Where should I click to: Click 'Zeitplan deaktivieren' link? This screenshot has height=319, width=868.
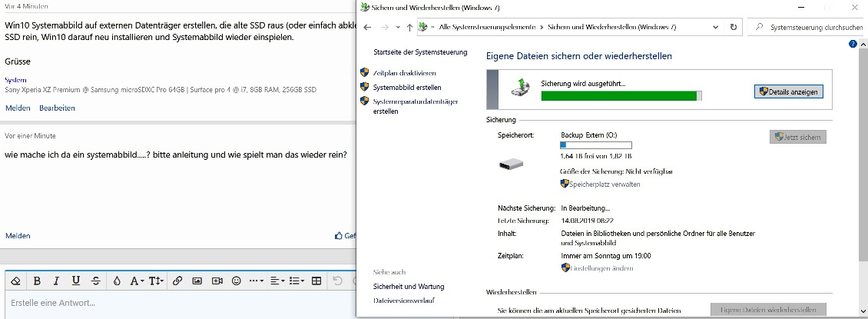pos(404,73)
